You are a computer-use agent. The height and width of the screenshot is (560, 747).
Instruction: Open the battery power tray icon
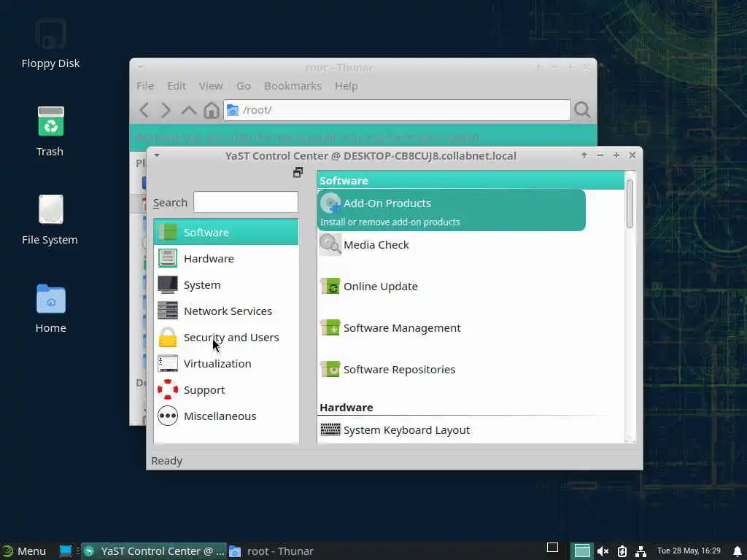622,551
